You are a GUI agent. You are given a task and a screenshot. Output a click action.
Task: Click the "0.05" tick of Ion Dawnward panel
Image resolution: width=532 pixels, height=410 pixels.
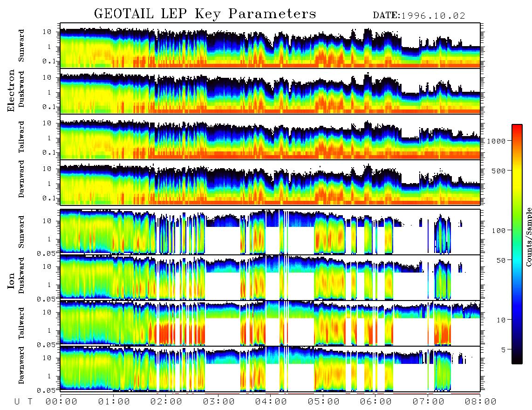pyautogui.click(x=46, y=390)
